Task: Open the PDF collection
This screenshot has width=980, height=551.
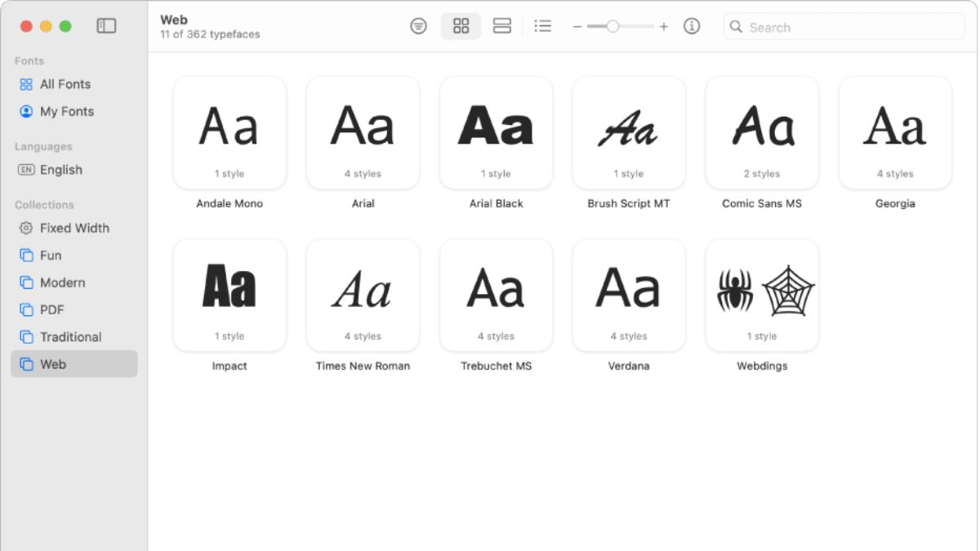Action: point(73,309)
